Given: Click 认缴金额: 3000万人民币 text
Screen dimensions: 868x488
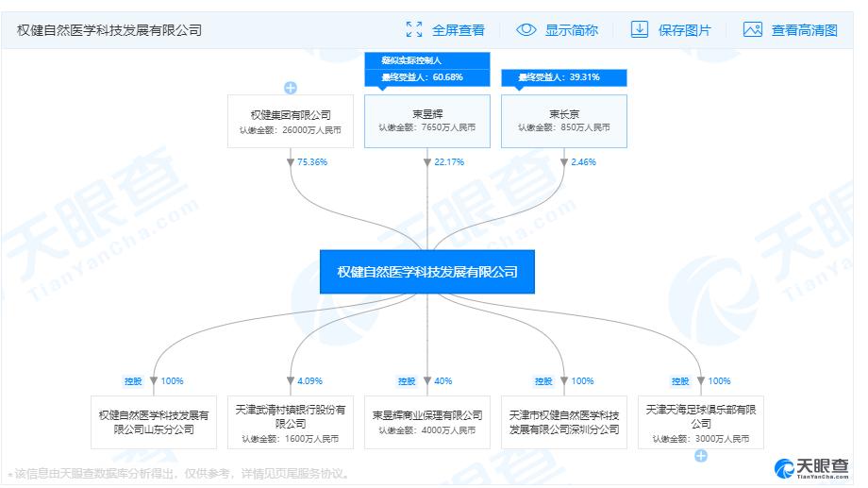Looking at the screenshot, I should coord(701,439).
